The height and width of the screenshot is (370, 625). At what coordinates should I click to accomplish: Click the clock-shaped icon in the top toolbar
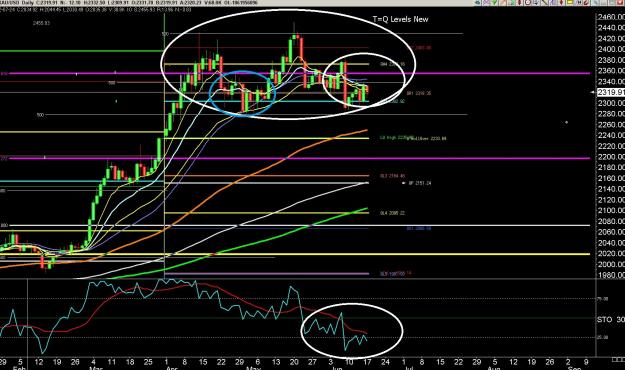pyautogui.click(x=528, y=2)
